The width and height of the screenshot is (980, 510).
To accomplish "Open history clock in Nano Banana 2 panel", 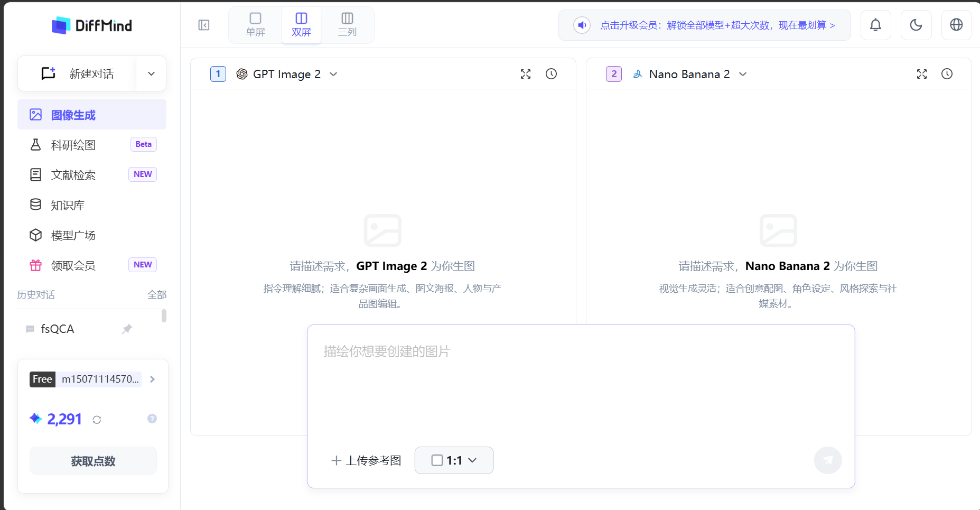I will coord(947,74).
